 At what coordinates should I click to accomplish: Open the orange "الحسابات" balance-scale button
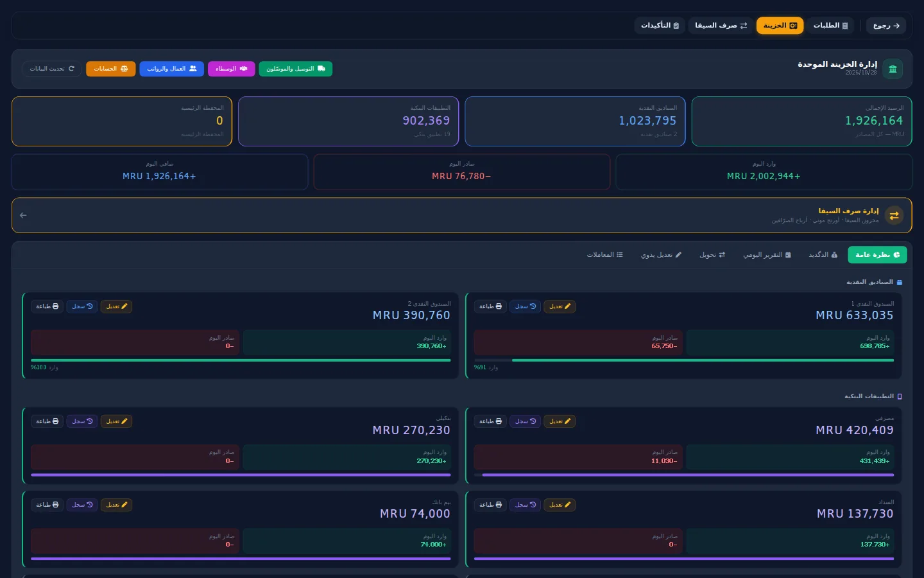[111, 69]
